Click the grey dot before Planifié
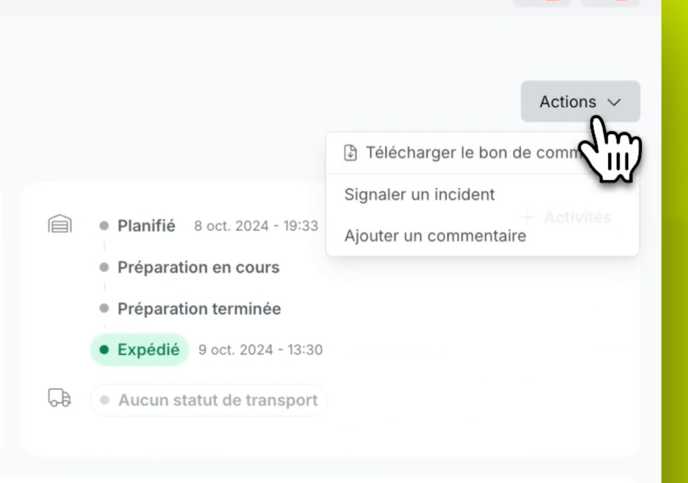 [x=104, y=226]
